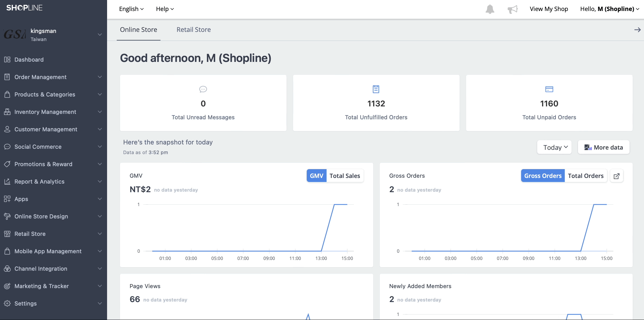
Task: Expand the kingsman shop switcher chevron
Action: click(100, 35)
